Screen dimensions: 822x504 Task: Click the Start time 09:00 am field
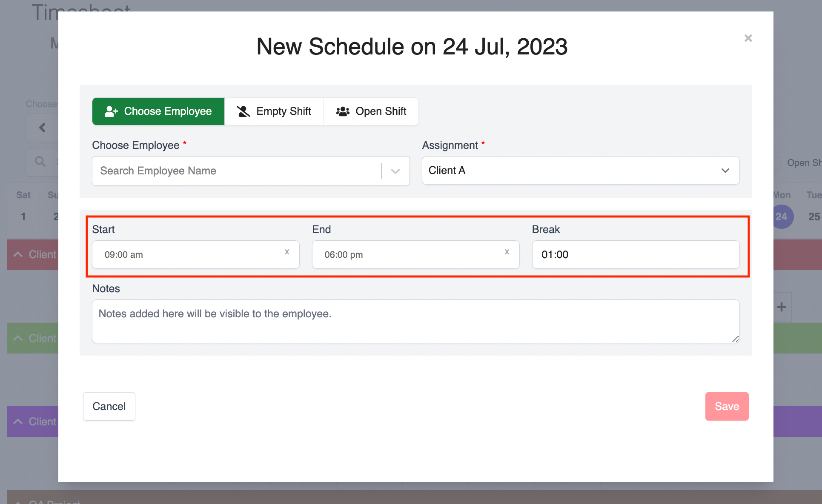(187, 255)
